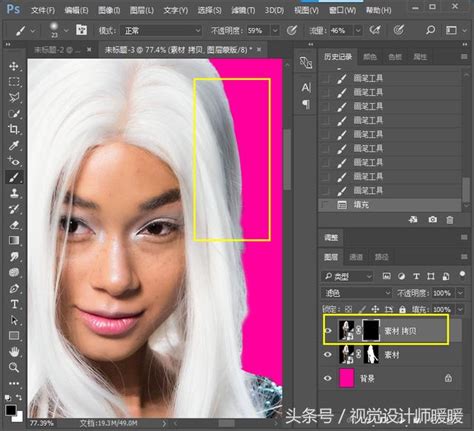Click the search magnifier in options bar
The height and width of the screenshot is (431, 474).
430,30
